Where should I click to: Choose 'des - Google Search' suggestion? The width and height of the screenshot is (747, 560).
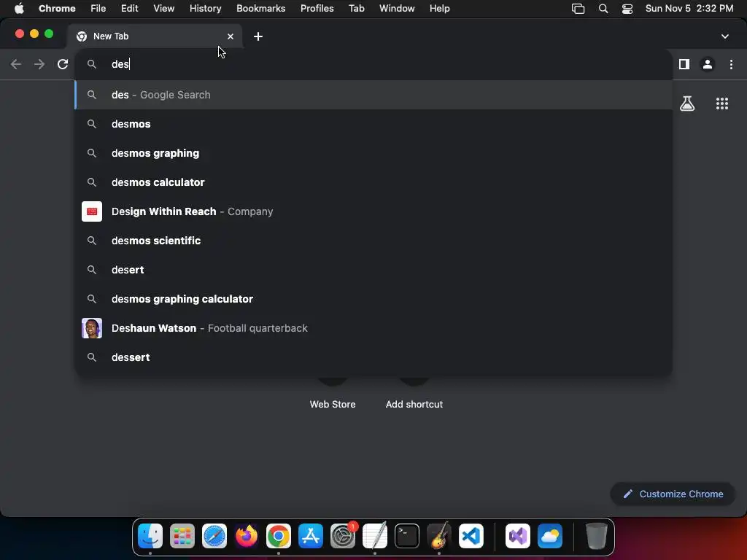point(373,95)
